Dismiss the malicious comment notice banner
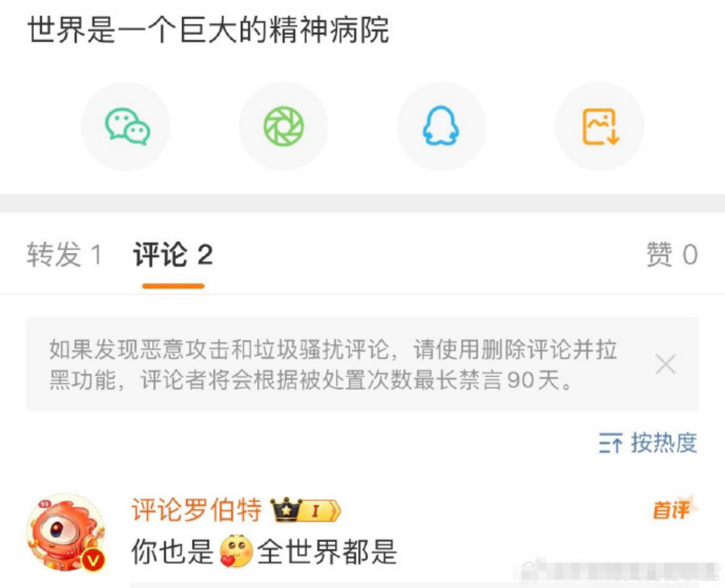725x588 pixels. pos(666,365)
